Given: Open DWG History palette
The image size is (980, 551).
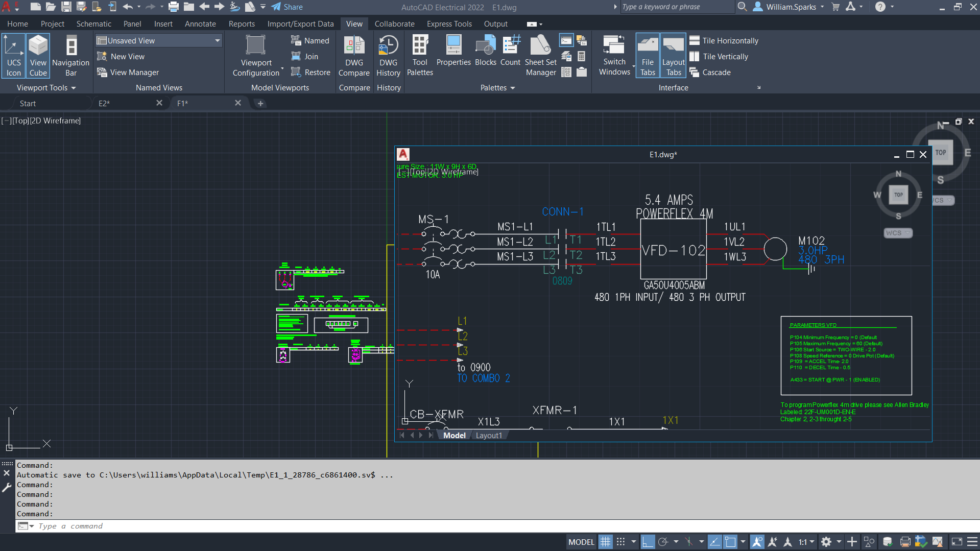Looking at the screenshot, I should point(388,56).
